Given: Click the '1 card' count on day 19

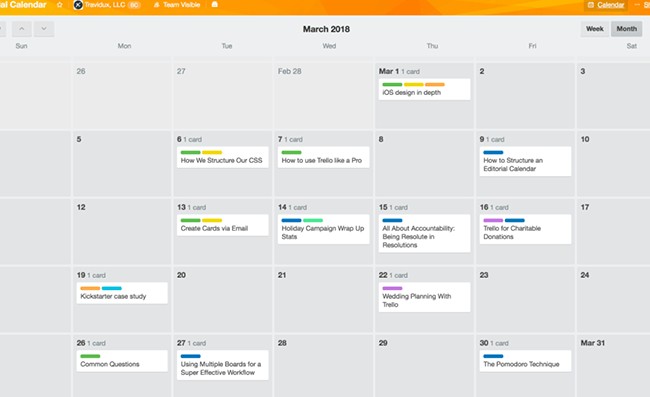Looking at the screenshot, I should click(x=97, y=276).
